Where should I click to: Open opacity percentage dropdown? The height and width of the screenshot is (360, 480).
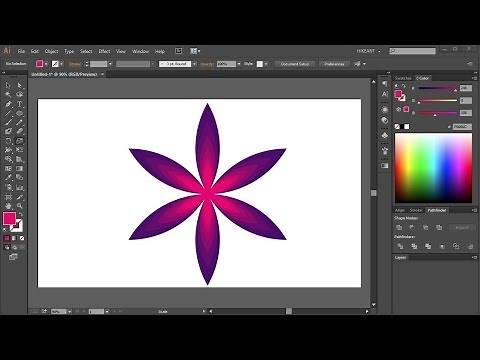tap(239, 64)
